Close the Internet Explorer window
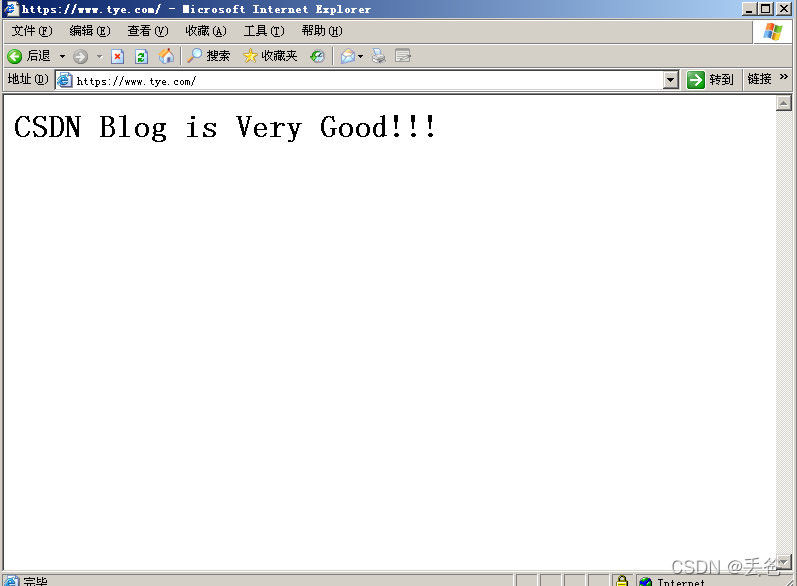797x586 pixels. coord(784,9)
